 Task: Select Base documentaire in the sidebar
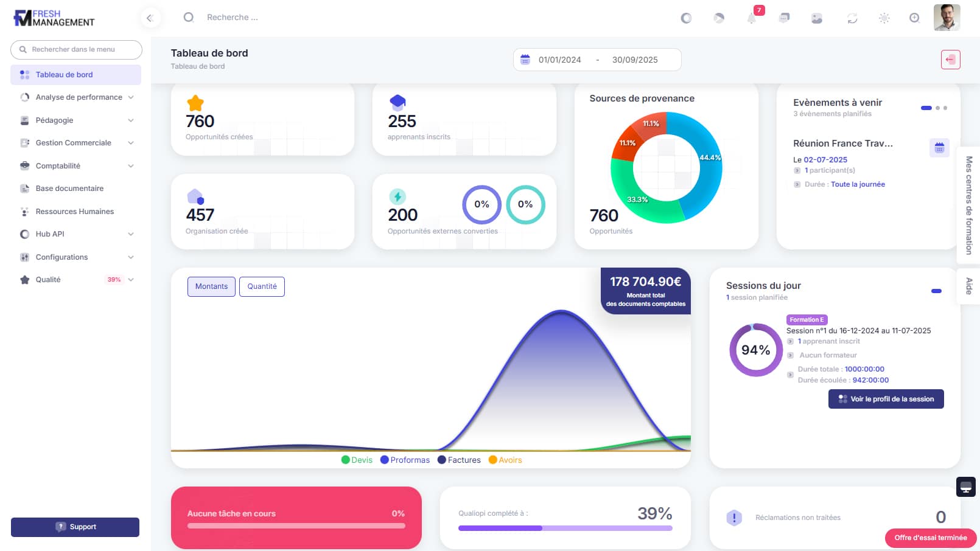click(x=69, y=189)
